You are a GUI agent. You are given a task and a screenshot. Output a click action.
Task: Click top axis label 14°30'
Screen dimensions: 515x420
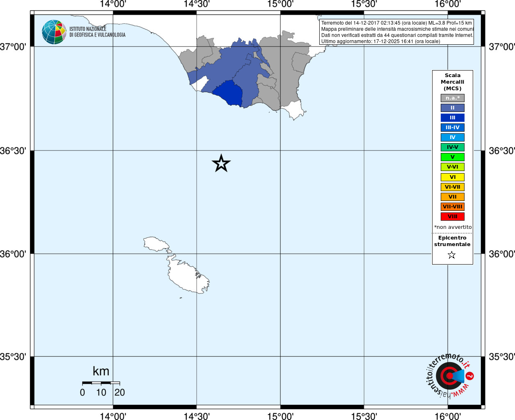[x=197, y=4]
